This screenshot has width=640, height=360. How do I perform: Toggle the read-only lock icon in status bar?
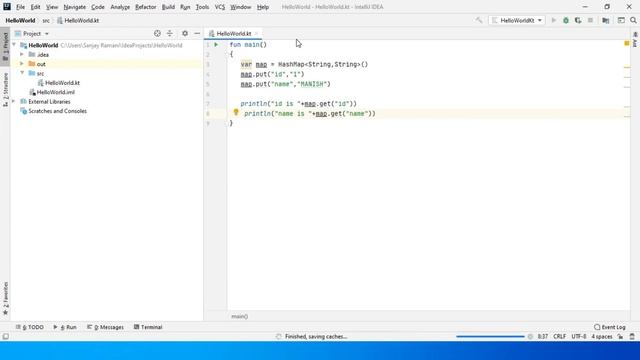(620, 336)
